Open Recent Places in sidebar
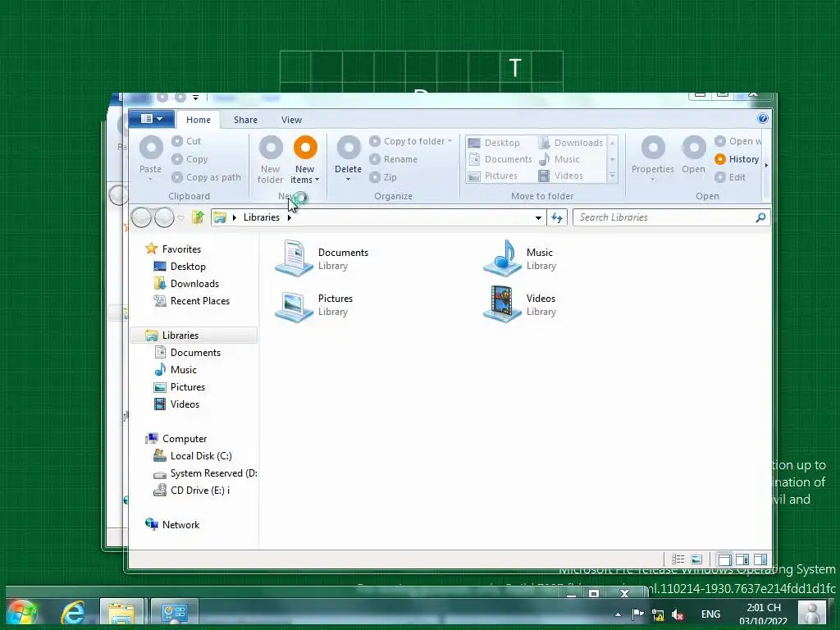The height and width of the screenshot is (630, 840). tap(192, 301)
